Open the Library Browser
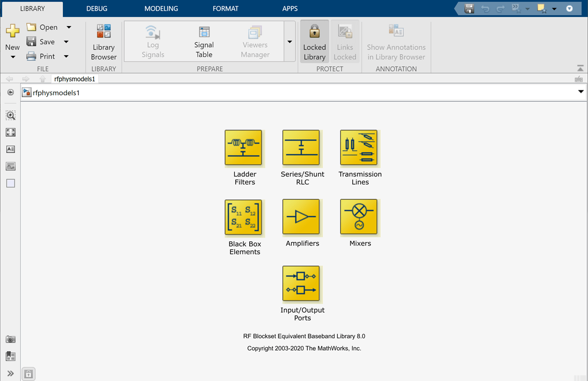This screenshot has height=381, width=588. click(104, 42)
